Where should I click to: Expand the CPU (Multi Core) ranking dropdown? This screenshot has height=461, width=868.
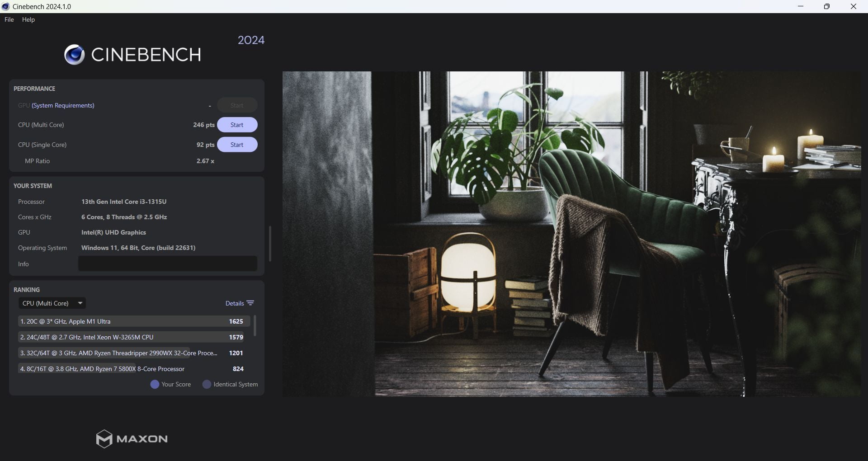pos(52,303)
